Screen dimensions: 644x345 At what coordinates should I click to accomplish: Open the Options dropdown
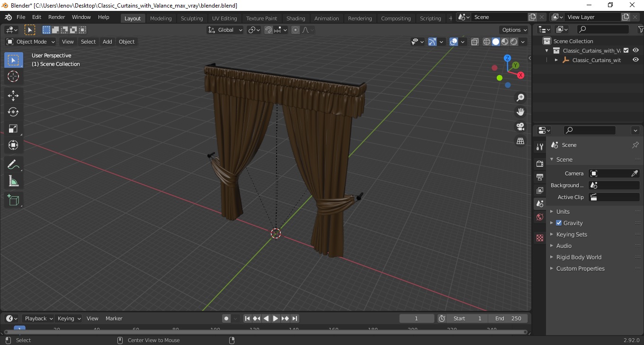pyautogui.click(x=514, y=30)
